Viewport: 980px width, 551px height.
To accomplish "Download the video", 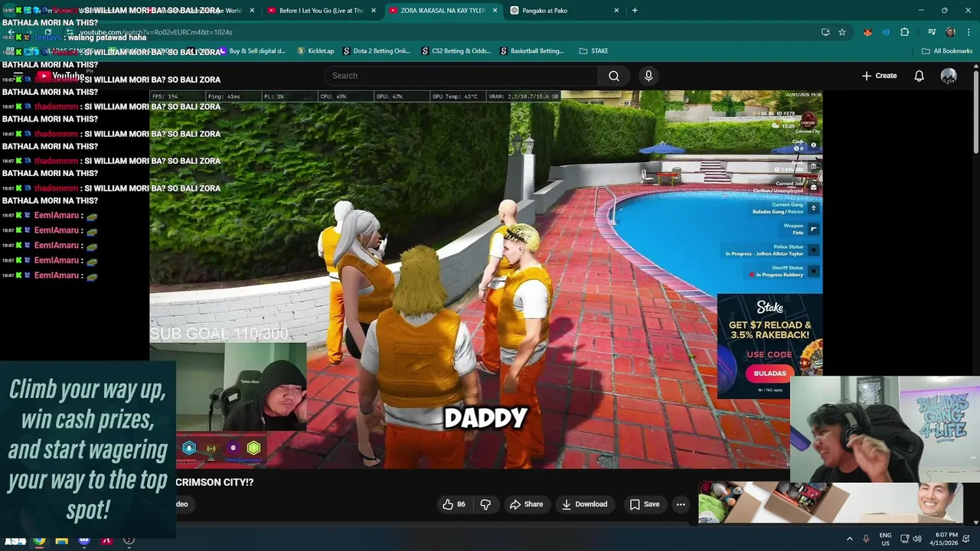I will pos(584,504).
